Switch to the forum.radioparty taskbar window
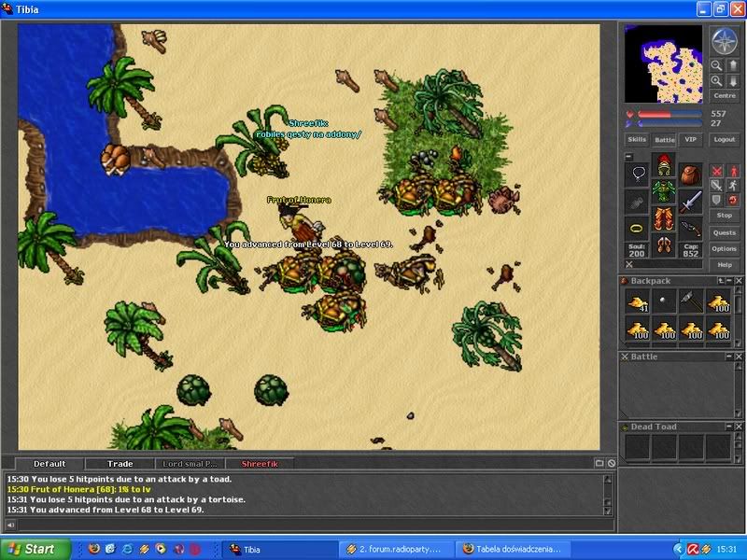The height and width of the screenshot is (560, 747). (398, 549)
